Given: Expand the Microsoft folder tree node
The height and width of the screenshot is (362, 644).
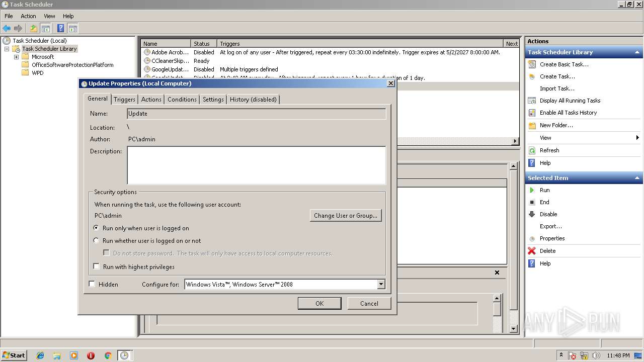Looking at the screenshot, I should tap(16, 57).
